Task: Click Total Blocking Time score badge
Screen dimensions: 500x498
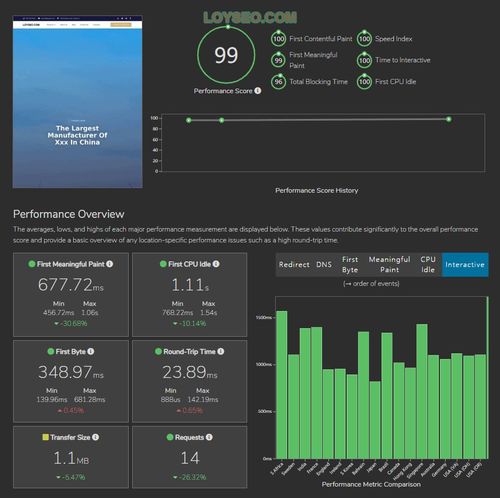Action: [x=278, y=82]
